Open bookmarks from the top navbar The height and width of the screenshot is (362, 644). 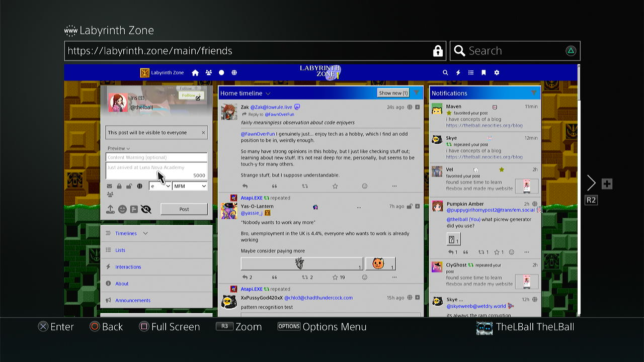click(484, 73)
